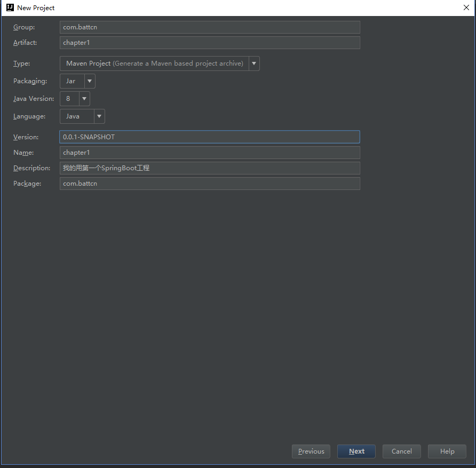Select the Name input field

point(210,153)
